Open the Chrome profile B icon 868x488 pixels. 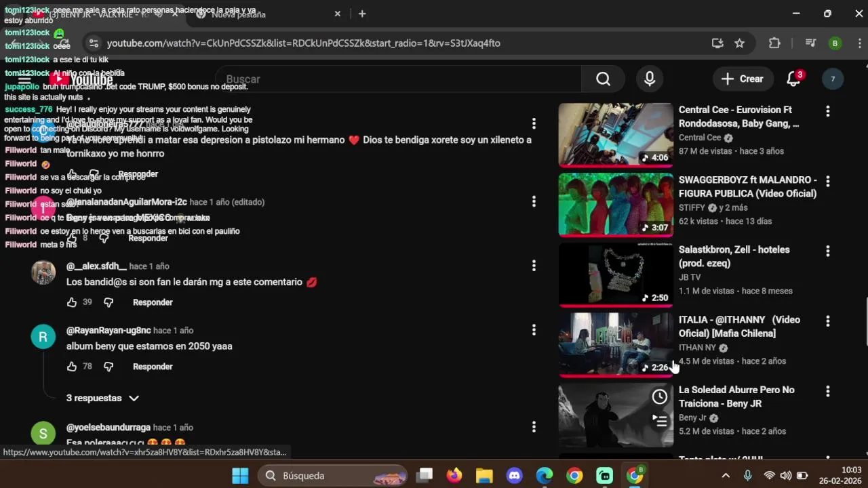835,43
